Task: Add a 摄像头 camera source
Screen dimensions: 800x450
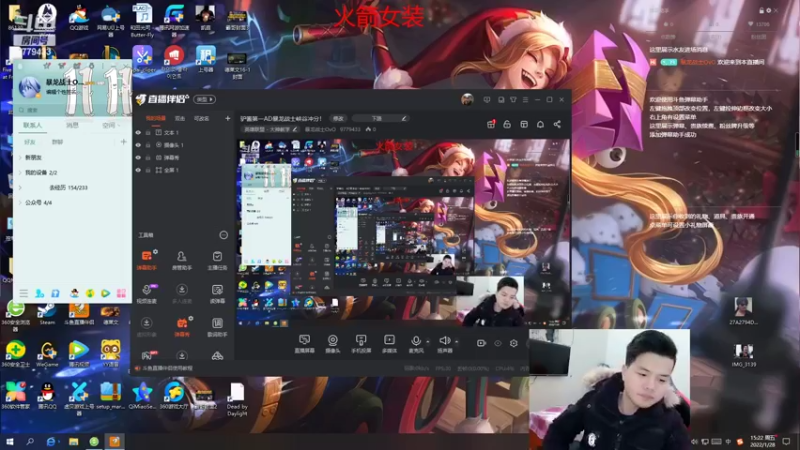Action: (x=333, y=344)
